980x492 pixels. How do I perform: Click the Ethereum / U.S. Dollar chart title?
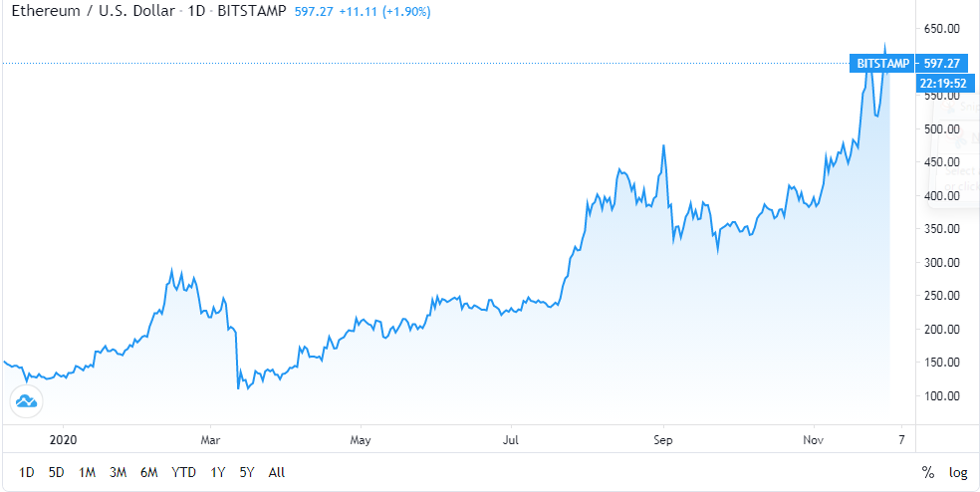94,11
